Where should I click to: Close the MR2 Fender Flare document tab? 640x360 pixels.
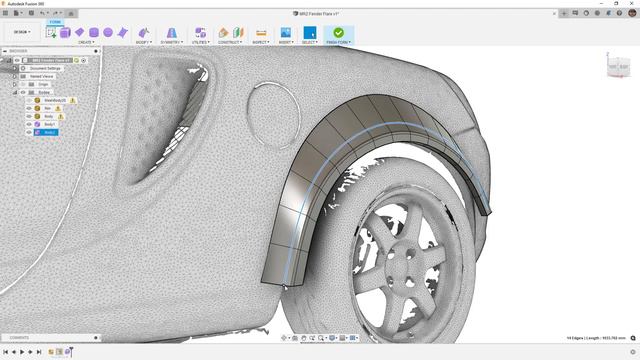pos(554,13)
